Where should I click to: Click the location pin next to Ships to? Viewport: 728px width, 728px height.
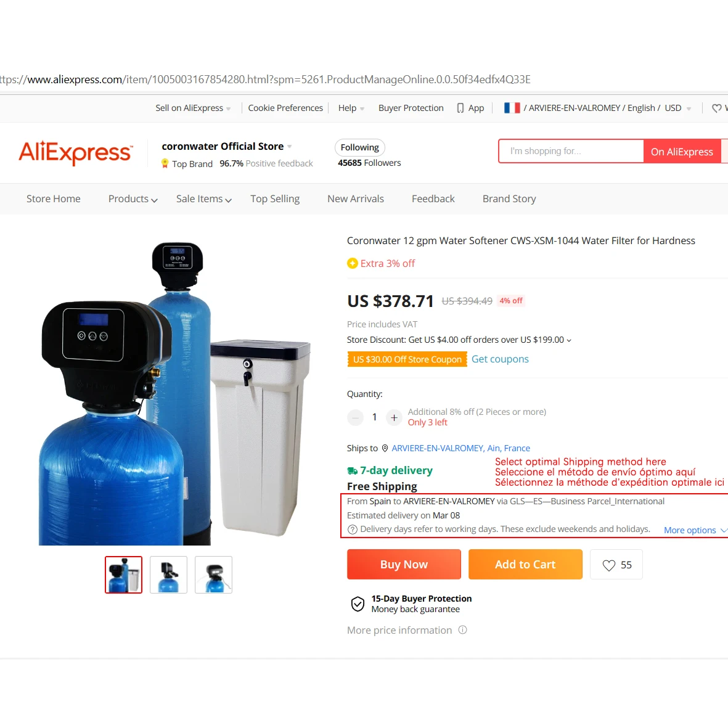(x=385, y=449)
